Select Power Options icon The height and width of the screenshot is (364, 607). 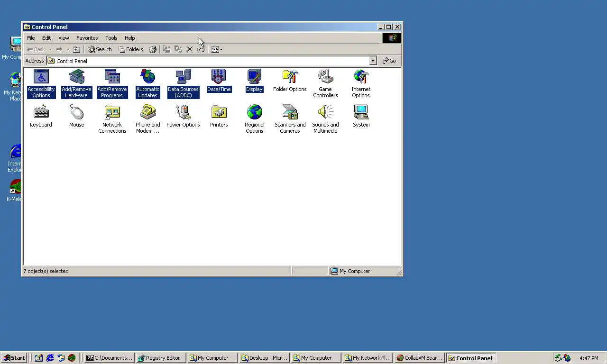183,117
